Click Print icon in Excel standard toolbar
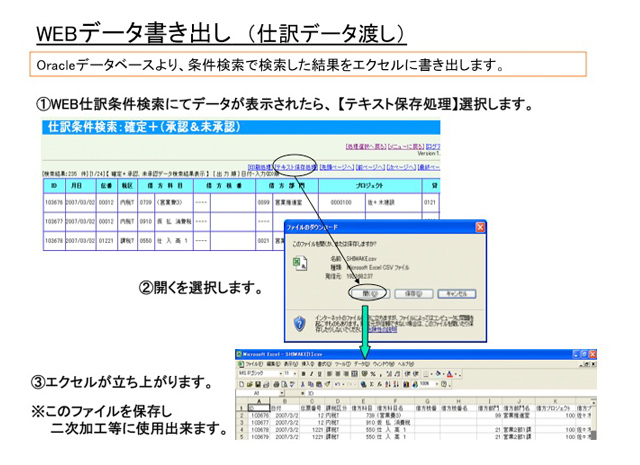This screenshot has height=465, width=640. [276, 384]
